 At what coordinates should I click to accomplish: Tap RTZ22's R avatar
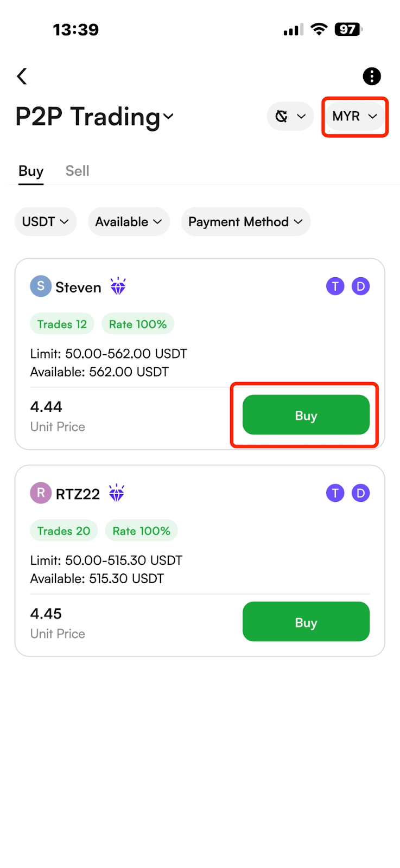click(41, 493)
